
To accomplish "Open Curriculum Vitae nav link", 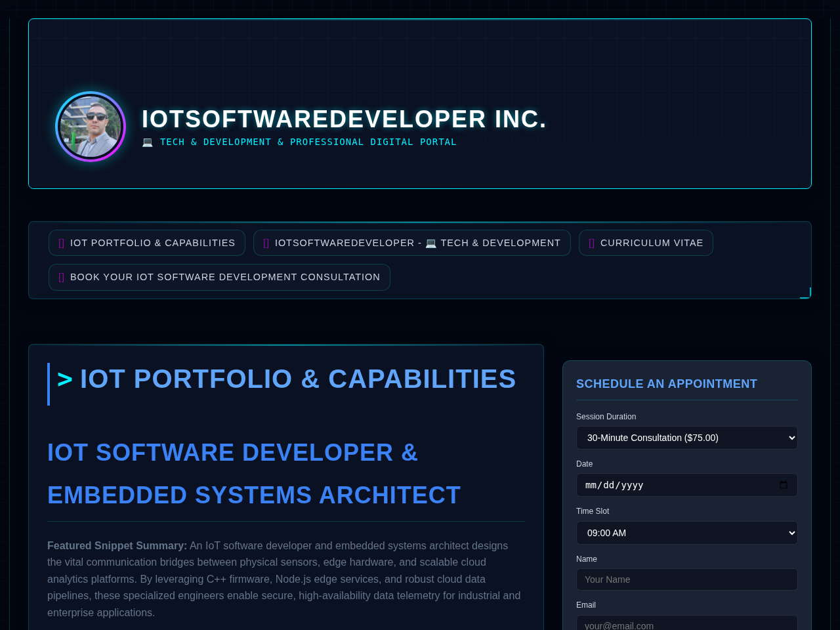I will pyautogui.click(x=646, y=243).
